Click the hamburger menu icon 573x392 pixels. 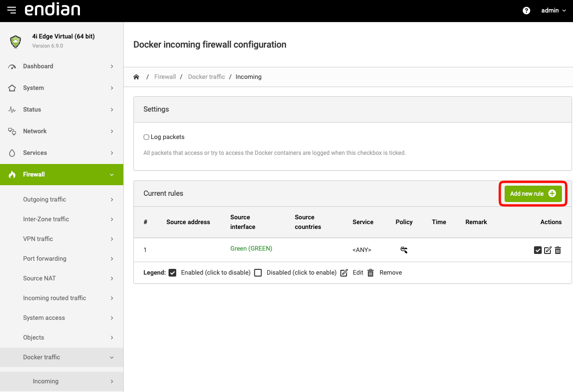(x=12, y=10)
